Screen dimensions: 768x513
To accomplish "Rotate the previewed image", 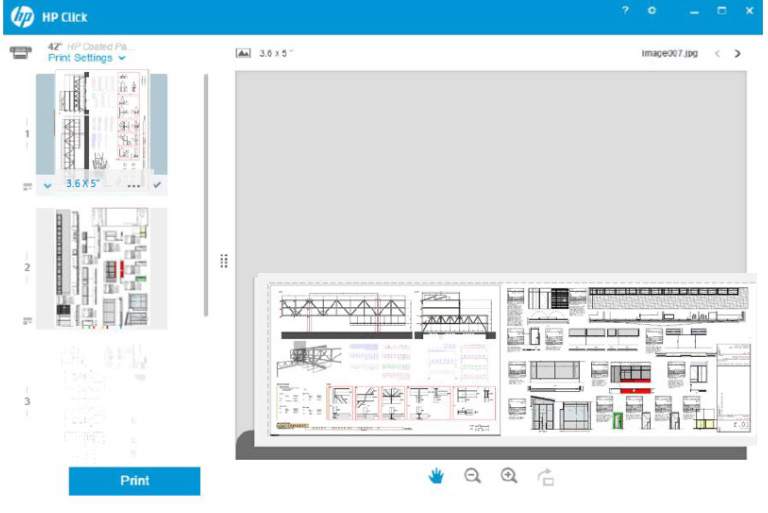I will 546,477.
